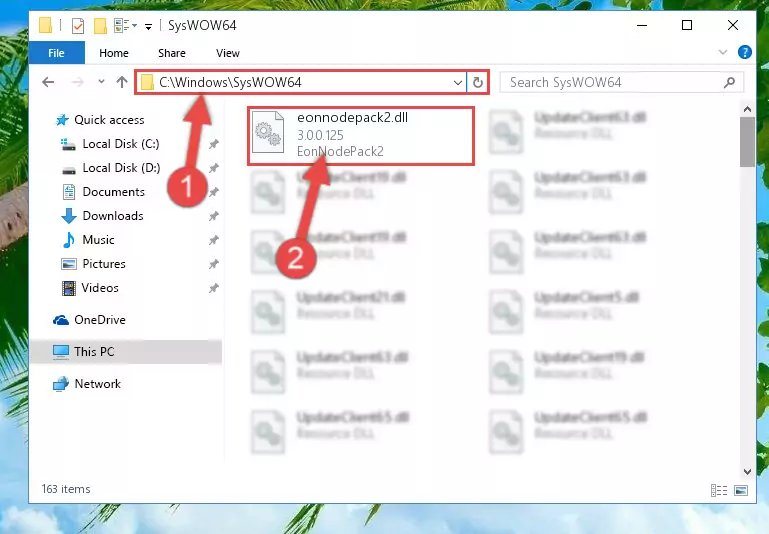Open Pictures in the sidebar

[x=104, y=264]
